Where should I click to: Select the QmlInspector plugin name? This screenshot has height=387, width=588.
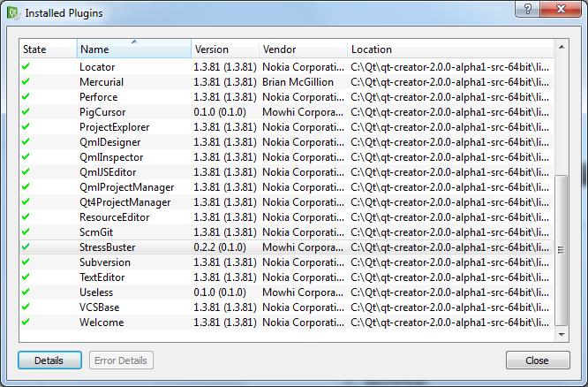click(111, 157)
